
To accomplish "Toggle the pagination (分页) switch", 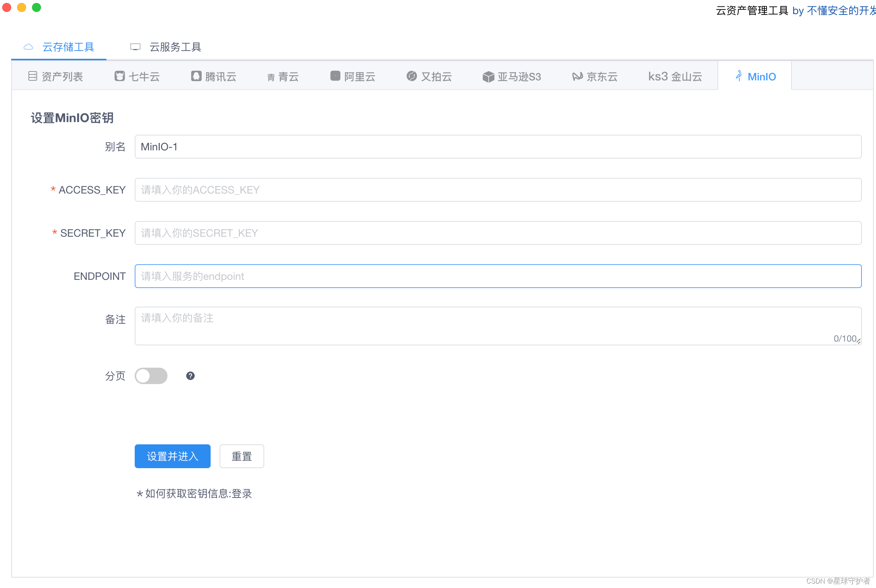I will pyautogui.click(x=151, y=376).
